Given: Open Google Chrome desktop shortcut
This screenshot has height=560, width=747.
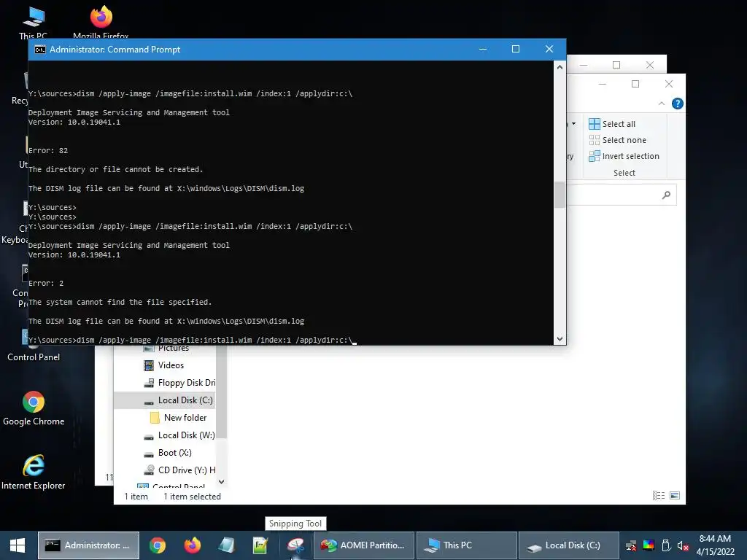Looking at the screenshot, I should (34, 408).
